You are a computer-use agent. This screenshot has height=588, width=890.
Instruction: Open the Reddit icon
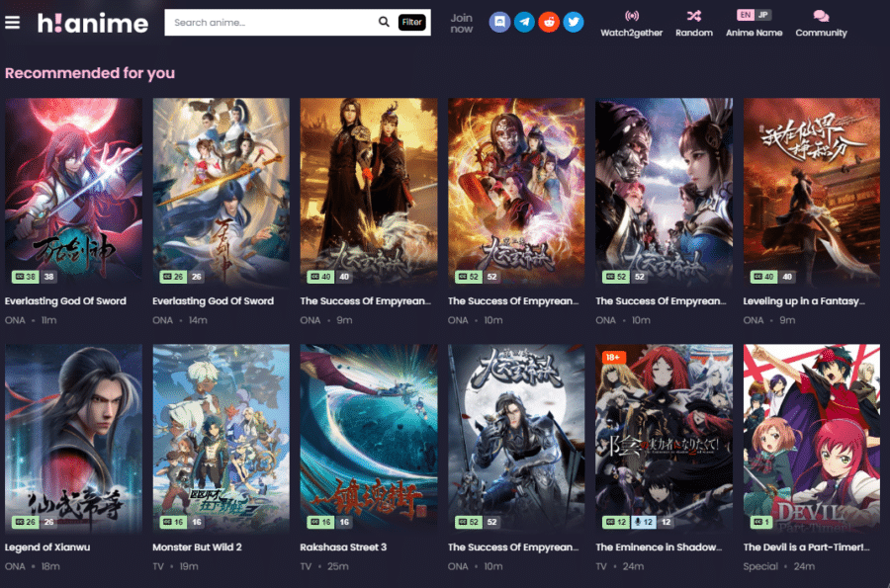point(549,22)
